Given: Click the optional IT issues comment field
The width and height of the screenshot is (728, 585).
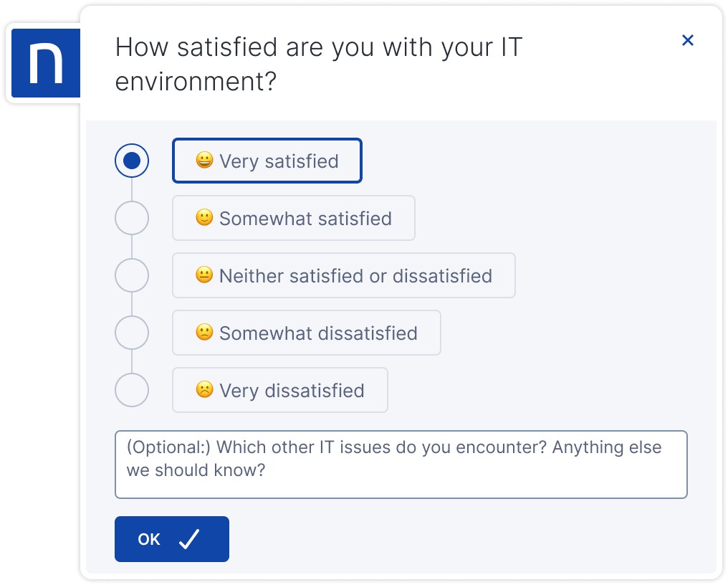Looking at the screenshot, I should (401, 465).
